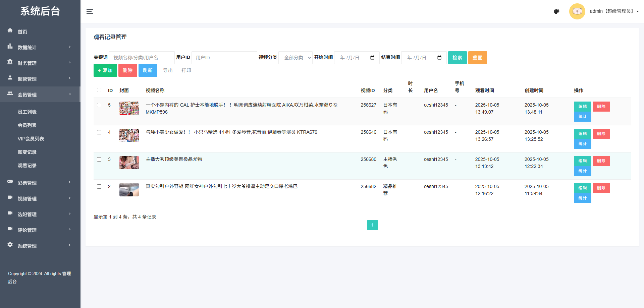
Task: Toggle the select-all checkbox in table header
Action: tap(99, 90)
